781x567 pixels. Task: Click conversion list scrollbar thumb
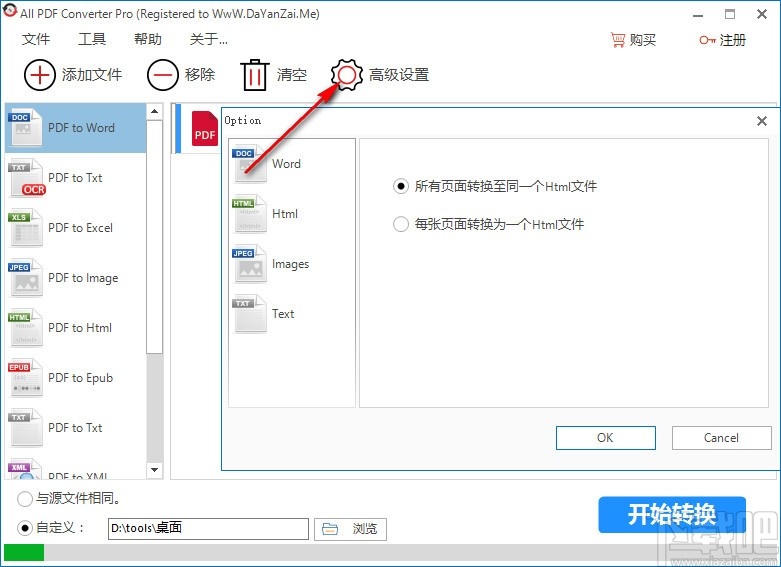pyautogui.click(x=154, y=236)
